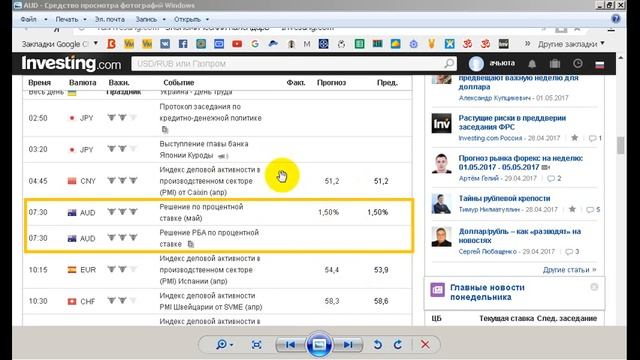Click Эл. почта menu item
This screenshot has width=640, height=360.
coord(110,19)
